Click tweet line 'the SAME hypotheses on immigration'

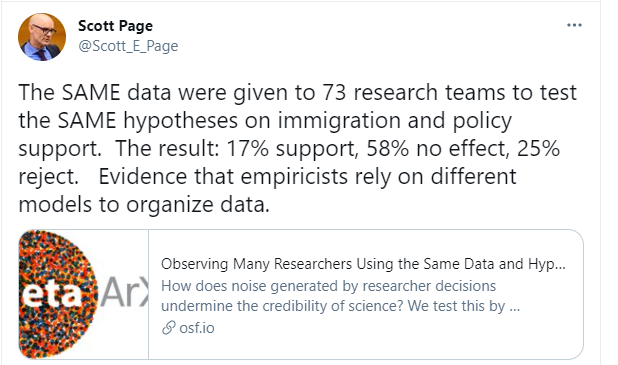click(x=265, y=121)
